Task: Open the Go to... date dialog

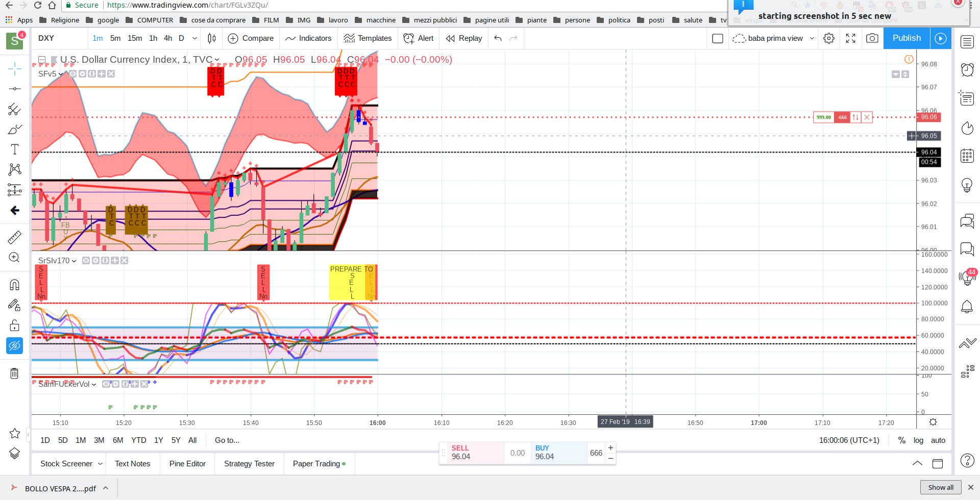Action: (x=227, y=440)
